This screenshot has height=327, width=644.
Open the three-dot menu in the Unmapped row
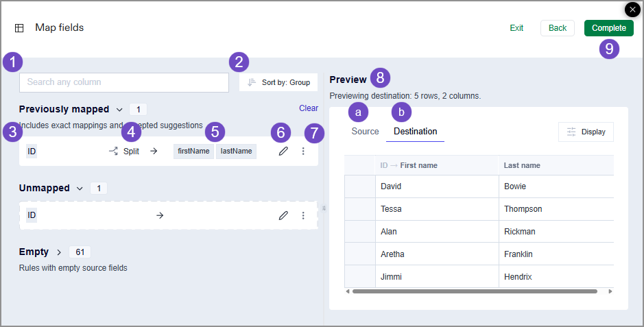click(x=303, y=215)
